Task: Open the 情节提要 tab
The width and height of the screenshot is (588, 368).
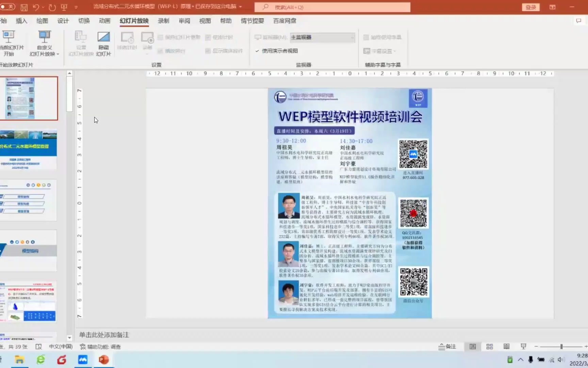Action: click(252, 21)
